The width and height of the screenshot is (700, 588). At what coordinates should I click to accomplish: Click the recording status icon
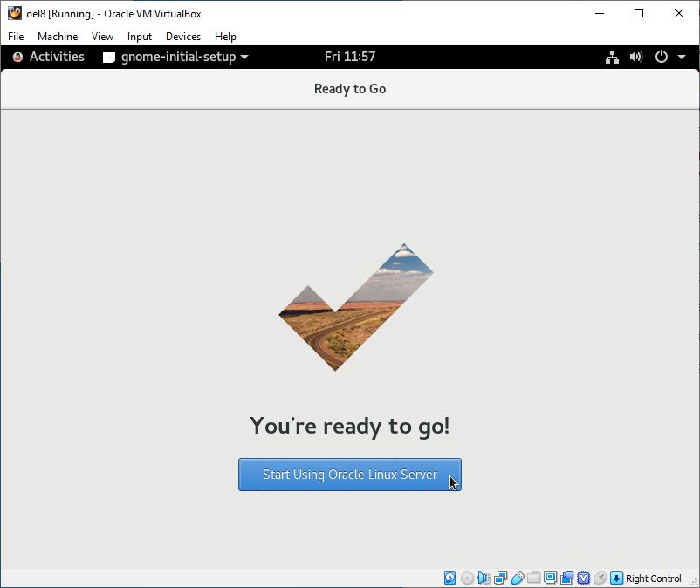[567, 578]
